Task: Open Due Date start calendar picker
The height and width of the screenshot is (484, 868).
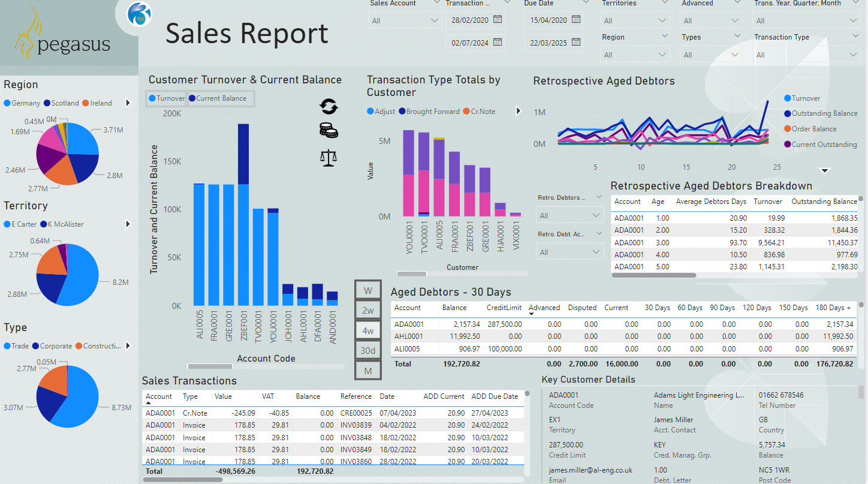Action: point(576,20)
